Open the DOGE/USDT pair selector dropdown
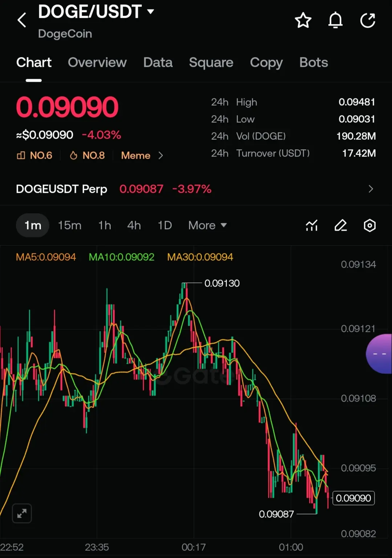Image resolution: width=392 pixels, height=558 pixels. click(x=96, y=12)
